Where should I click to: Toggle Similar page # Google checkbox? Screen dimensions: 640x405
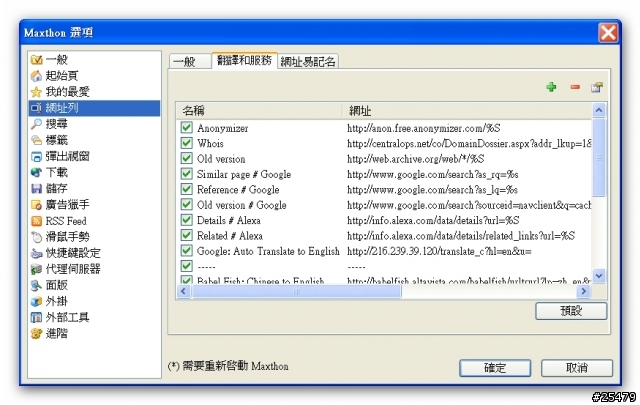187,174
